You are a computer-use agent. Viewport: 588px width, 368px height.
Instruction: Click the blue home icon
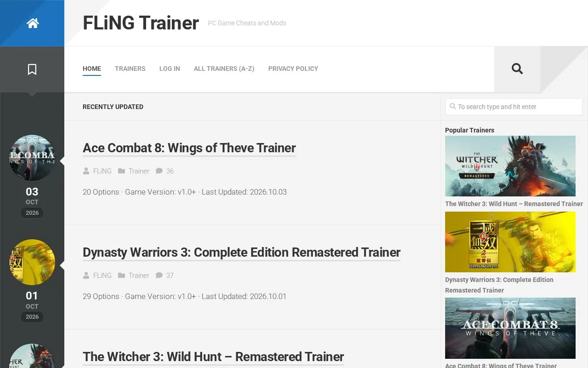(x=33, y=23)
